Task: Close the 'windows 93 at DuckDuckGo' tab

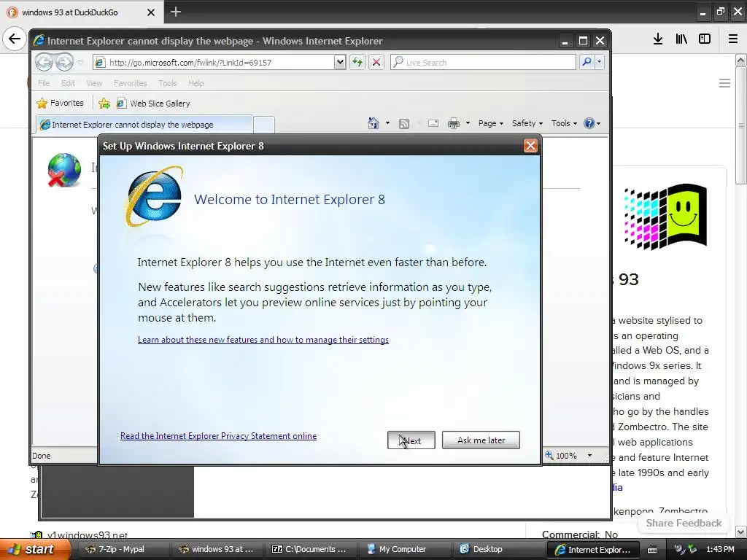Action: (150, 12)
